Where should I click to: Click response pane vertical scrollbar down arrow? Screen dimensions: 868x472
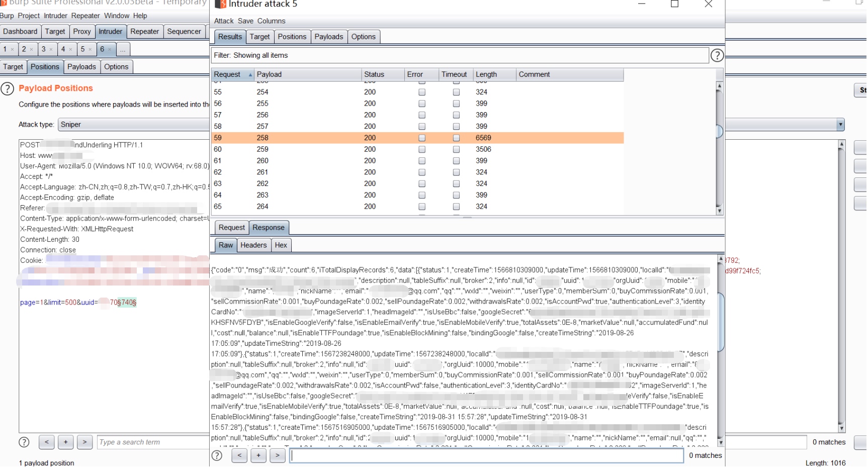720,443
